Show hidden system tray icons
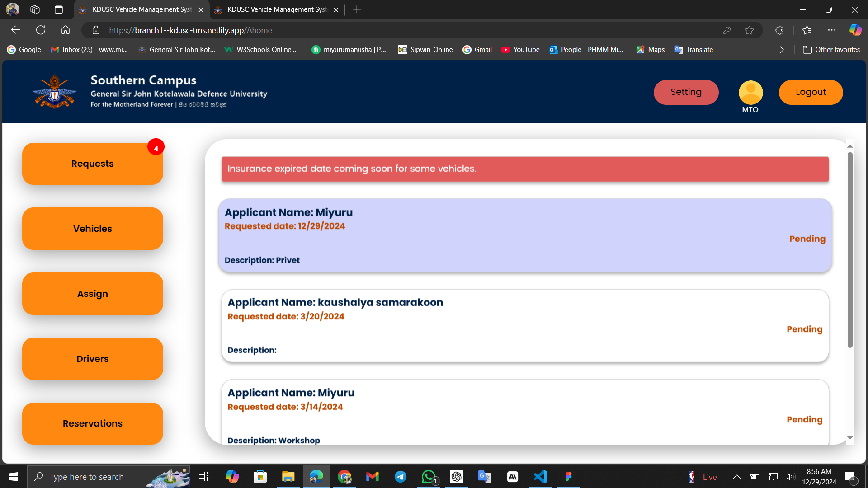This screenshot has width=868, height=488. pos(736,477)
